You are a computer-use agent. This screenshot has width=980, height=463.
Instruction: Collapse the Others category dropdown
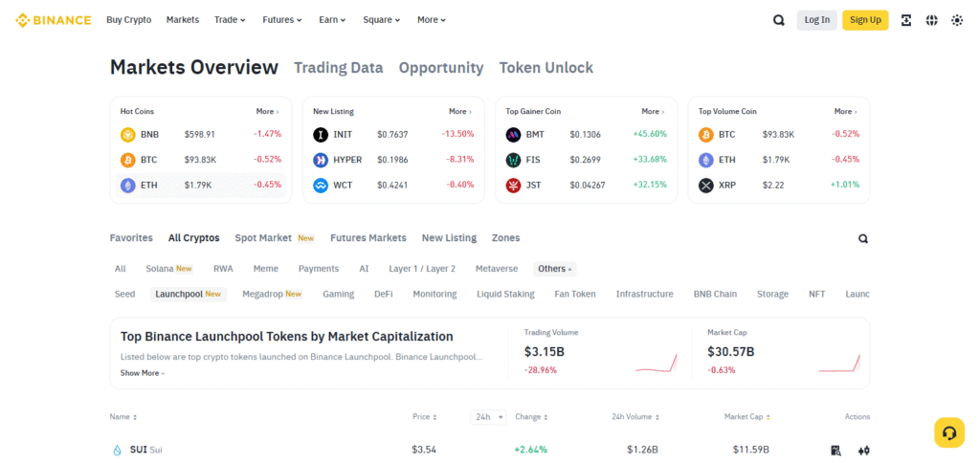[x=555, y=269]
